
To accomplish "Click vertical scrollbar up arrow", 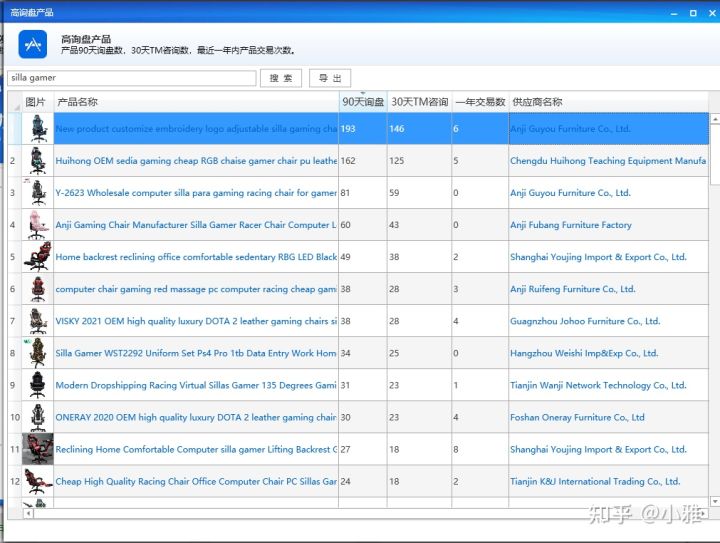I will click(715, 118).
